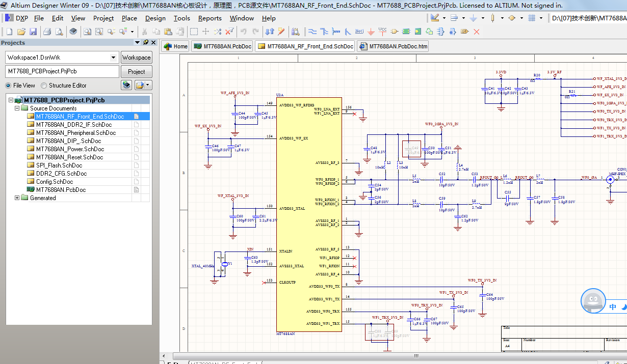Close the Projects panel
Screen dimensions: 627x364
pos(153,42)
